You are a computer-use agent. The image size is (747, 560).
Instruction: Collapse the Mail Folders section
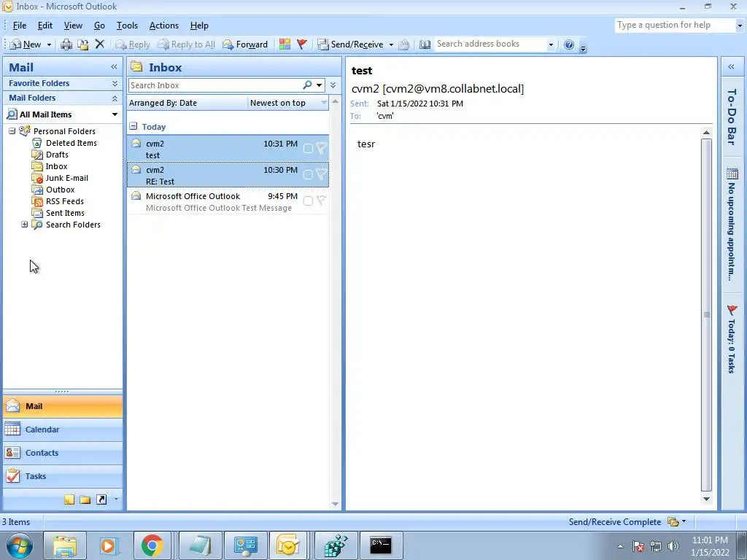coord(115,98)
